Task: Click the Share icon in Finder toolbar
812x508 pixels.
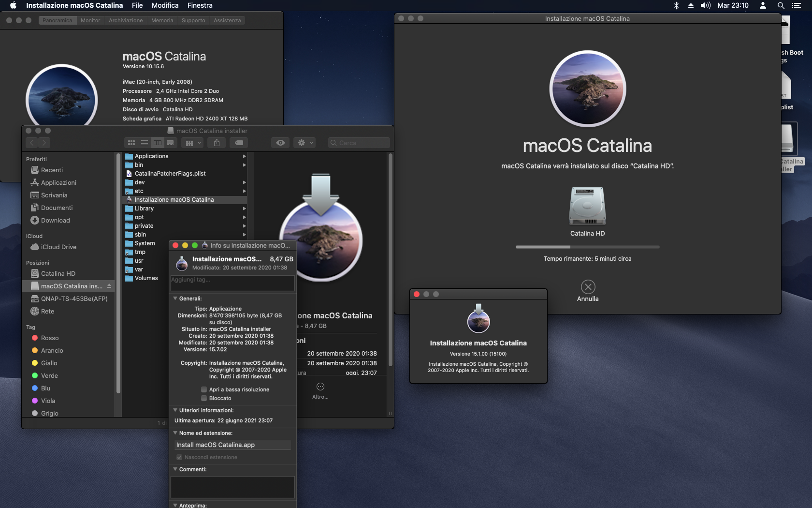Action: pos(217,143)
